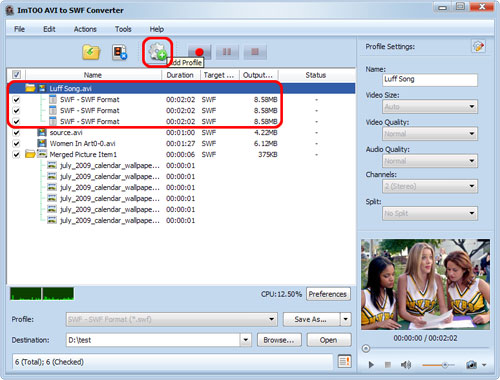Image resolution: width=500 pixels, height=380 pixels.
Task: Toggle the select-all checkbox in header
Action: click(x=16, y=74)
